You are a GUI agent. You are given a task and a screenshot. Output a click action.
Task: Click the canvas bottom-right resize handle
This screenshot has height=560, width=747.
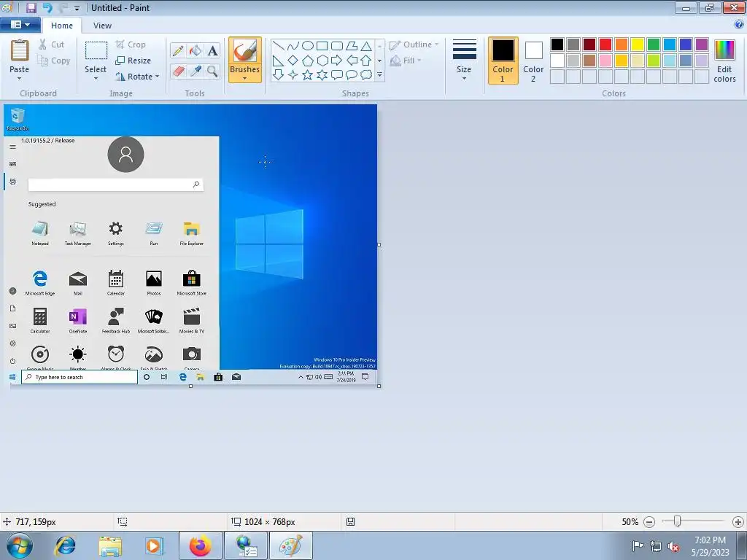[379, 386]
